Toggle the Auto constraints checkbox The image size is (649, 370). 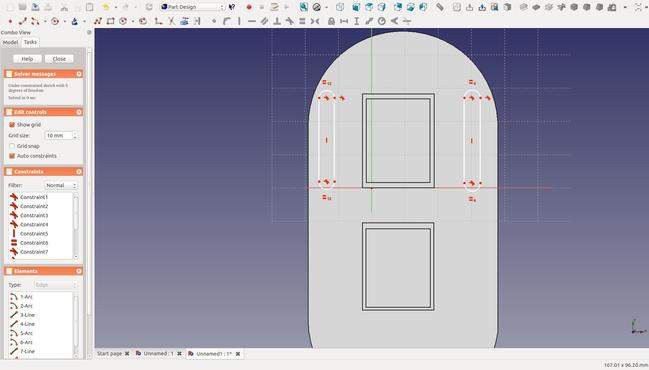click(12, 156)
